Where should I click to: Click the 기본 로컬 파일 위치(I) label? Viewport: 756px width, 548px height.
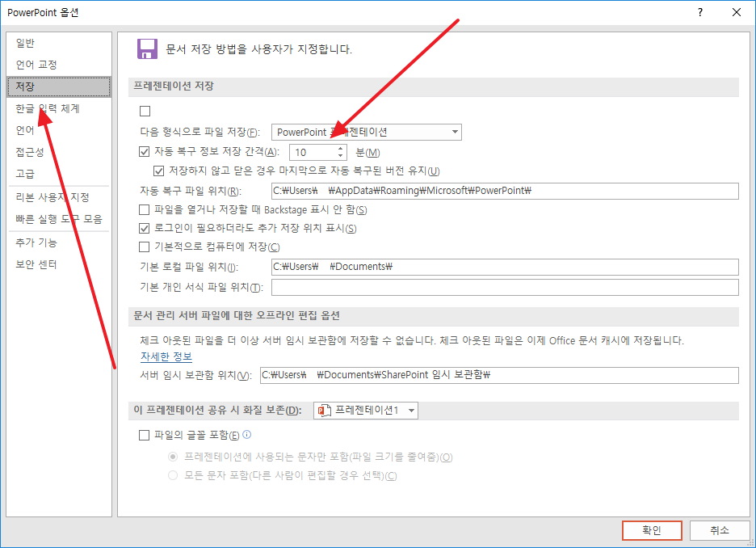(x=189, y=267)
